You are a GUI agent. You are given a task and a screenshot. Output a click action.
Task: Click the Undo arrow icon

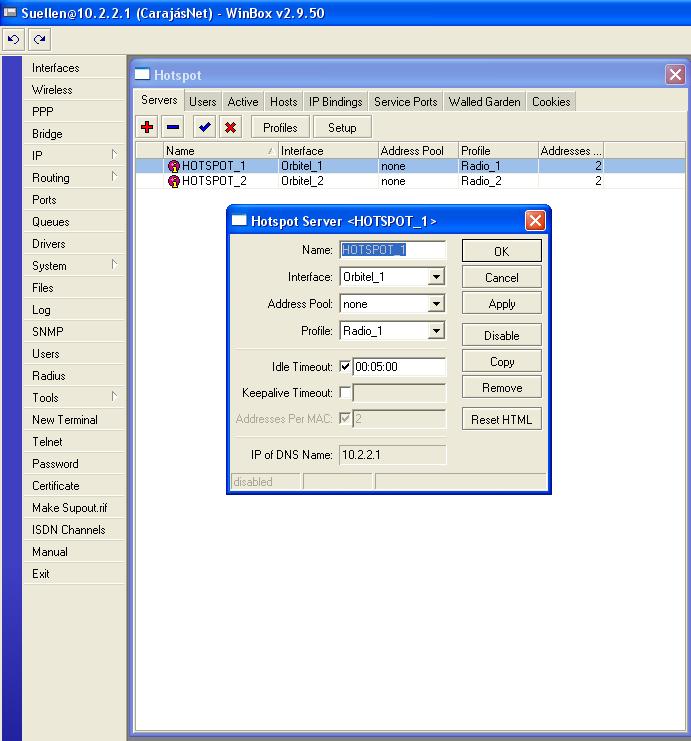point(14,40)
